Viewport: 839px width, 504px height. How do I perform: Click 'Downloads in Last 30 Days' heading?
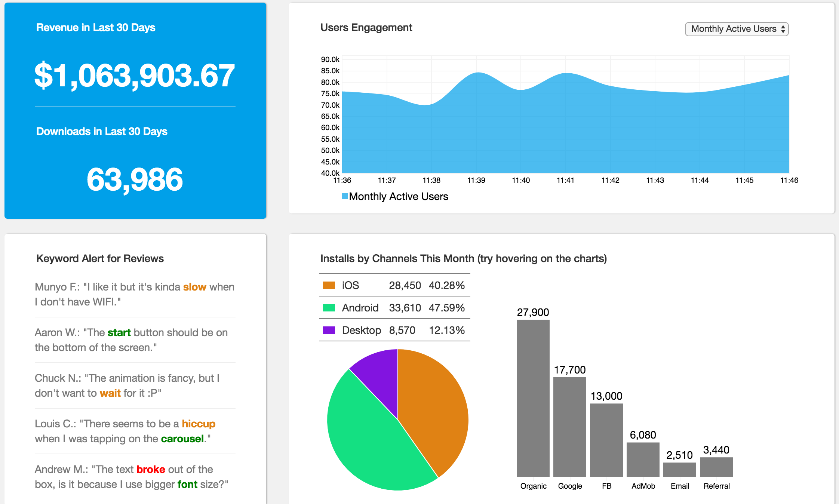click(102, 131)
